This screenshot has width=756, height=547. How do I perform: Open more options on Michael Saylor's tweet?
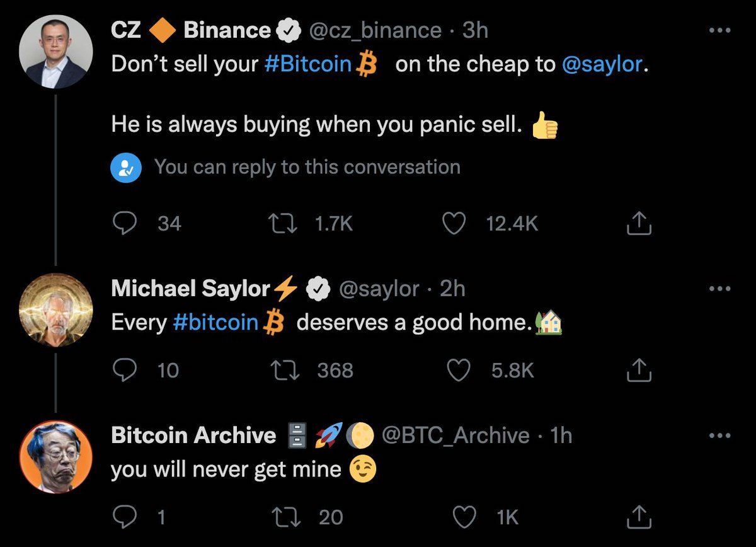tap(718, 289)
